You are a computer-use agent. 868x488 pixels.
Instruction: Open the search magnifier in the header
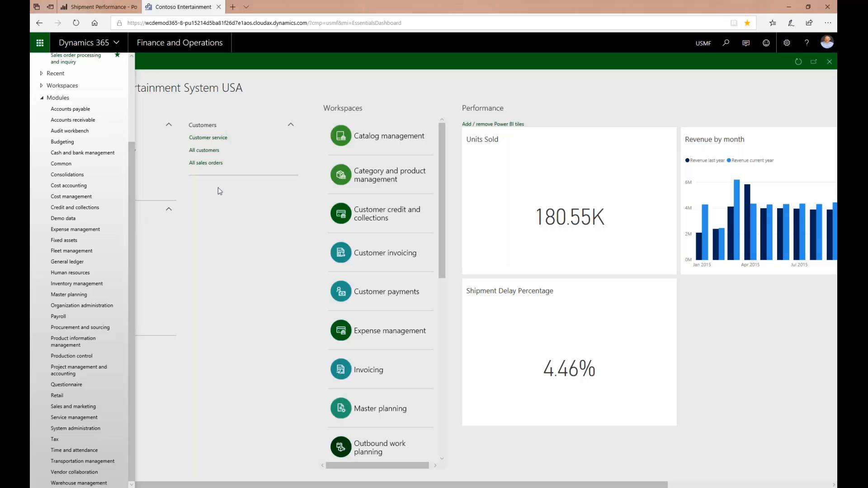click(726, 43)
